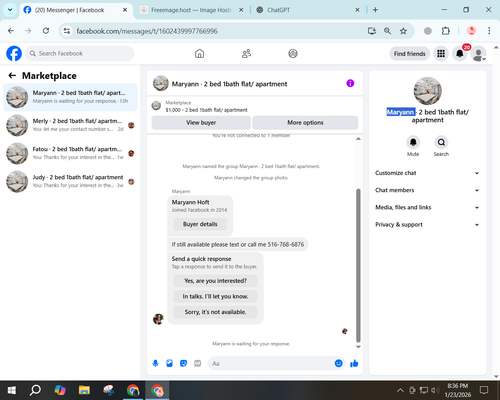Open File Explorer from the taskbar
This screenshot has width=500, height=400.
click(84, 390)
